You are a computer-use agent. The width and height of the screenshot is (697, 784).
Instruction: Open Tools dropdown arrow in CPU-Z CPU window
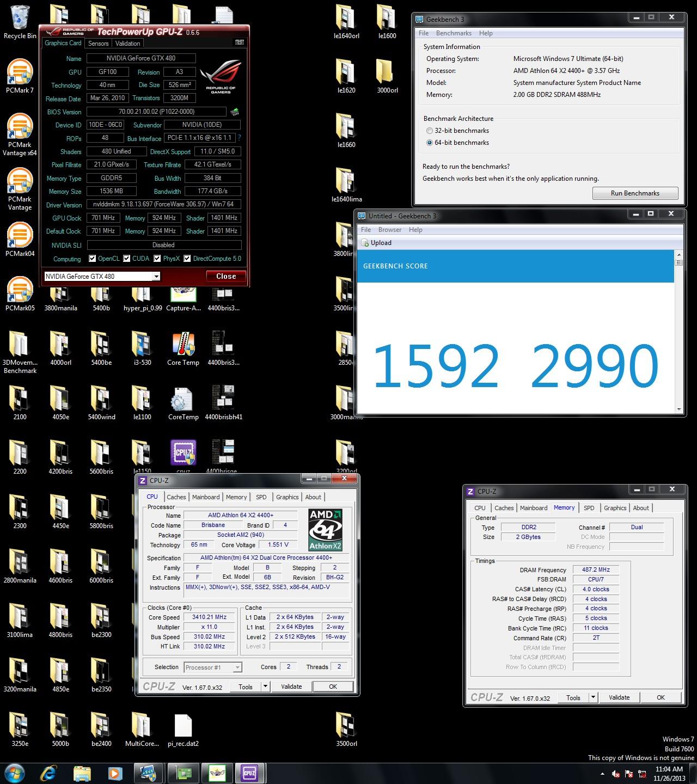tap(265, 687)
